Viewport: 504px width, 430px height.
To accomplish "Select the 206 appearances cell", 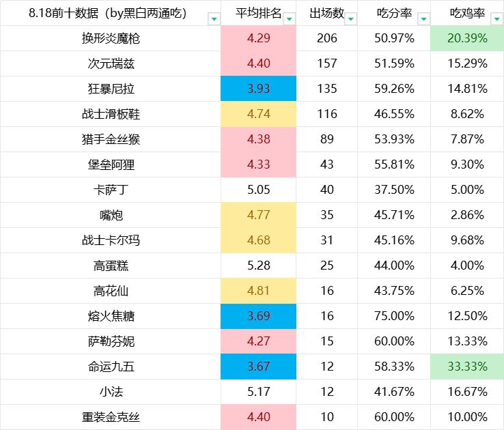I will coord(327,38).
